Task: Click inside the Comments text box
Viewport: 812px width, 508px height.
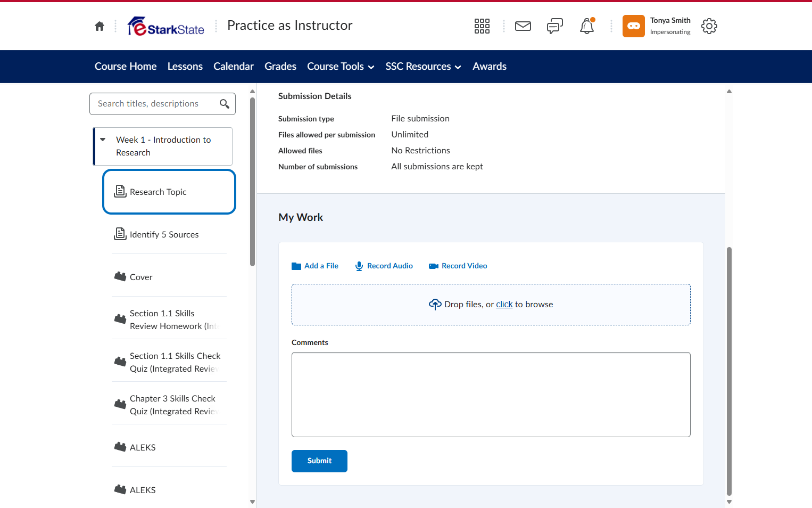Action: pos(491,395)
